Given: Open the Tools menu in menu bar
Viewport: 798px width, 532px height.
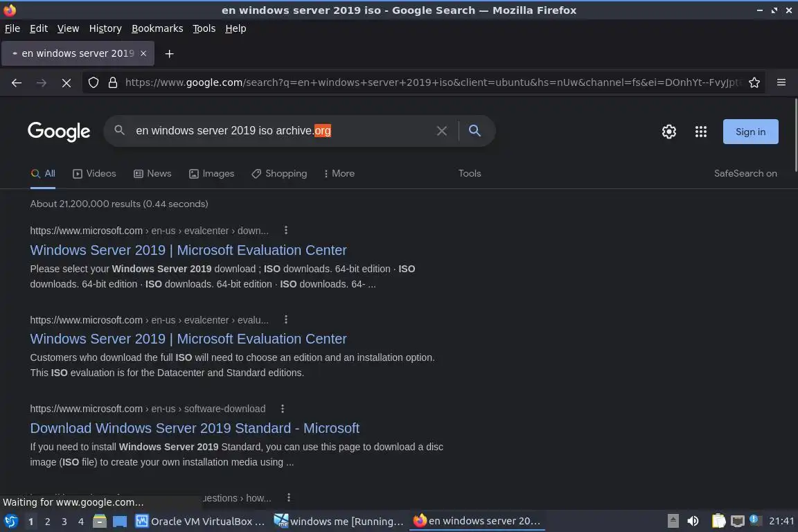Looking at the screenshot, I should tap(204, 28).
